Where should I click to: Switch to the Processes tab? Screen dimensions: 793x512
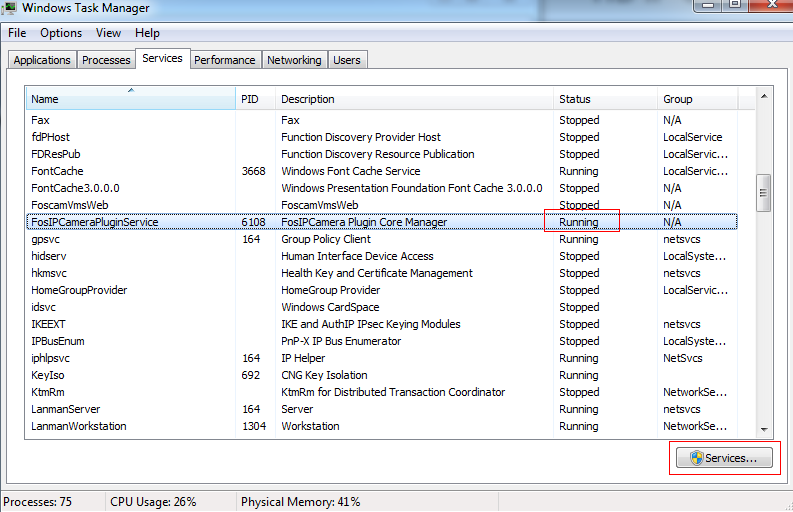[x=106, y=60]
